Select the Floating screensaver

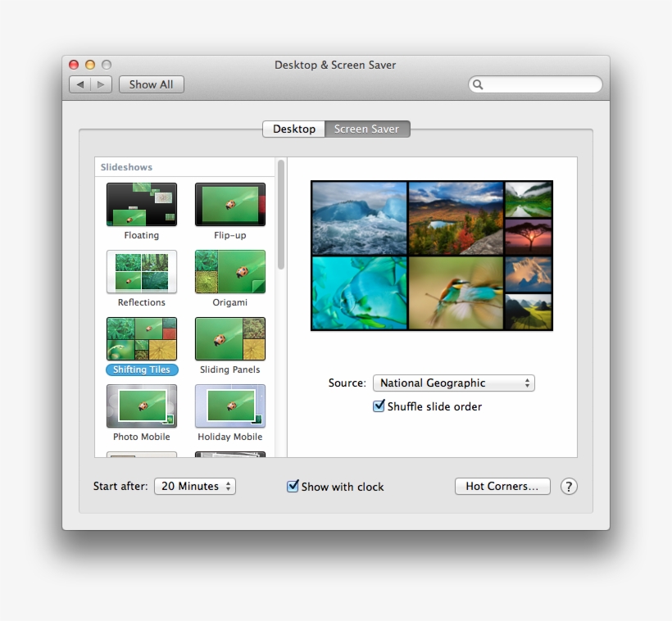[x=141, y=204]
